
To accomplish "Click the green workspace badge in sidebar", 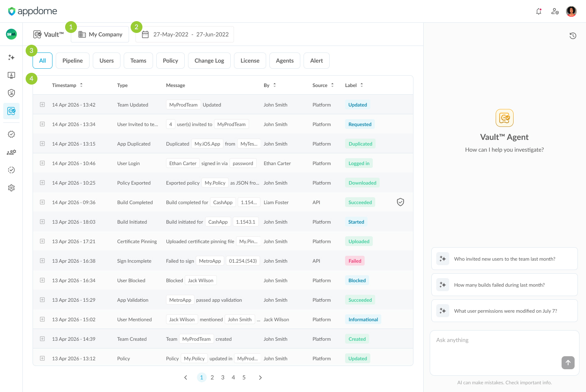I will (x=11, y=35).
